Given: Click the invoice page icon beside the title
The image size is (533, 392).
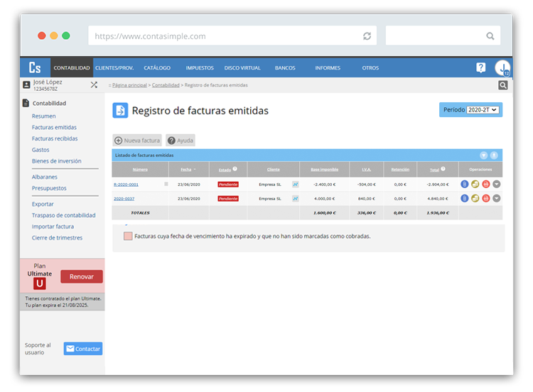Looking at the screenshot, I should [x=120, y=110].
